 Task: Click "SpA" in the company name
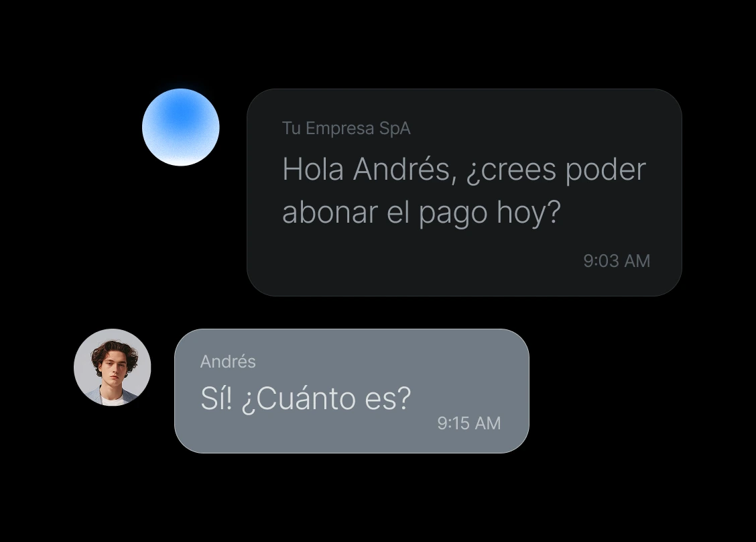point(395,129)
